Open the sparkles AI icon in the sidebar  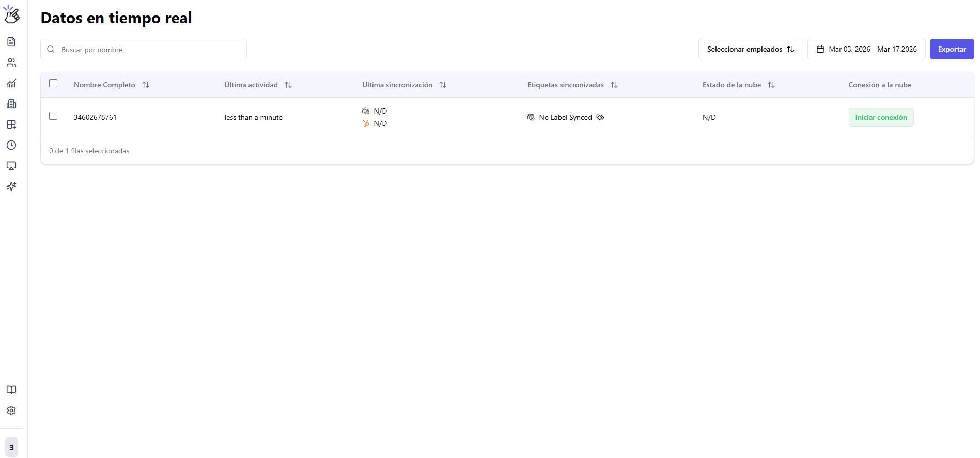click(11, 186)
